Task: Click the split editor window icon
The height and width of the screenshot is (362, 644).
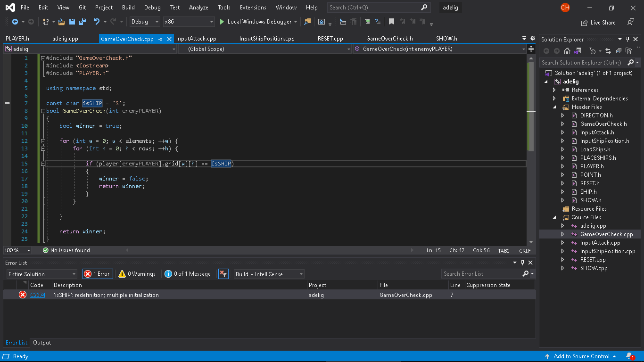Action: (531, 49)
